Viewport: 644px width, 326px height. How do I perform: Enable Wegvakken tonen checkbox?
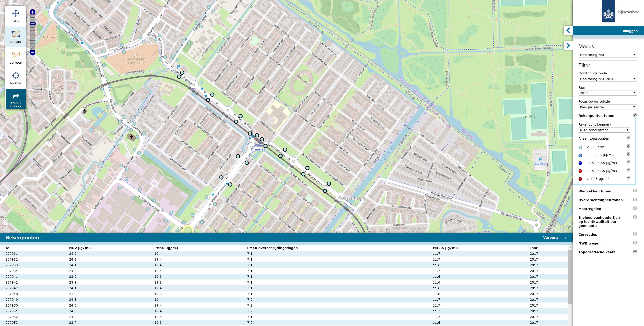(635, 191)
